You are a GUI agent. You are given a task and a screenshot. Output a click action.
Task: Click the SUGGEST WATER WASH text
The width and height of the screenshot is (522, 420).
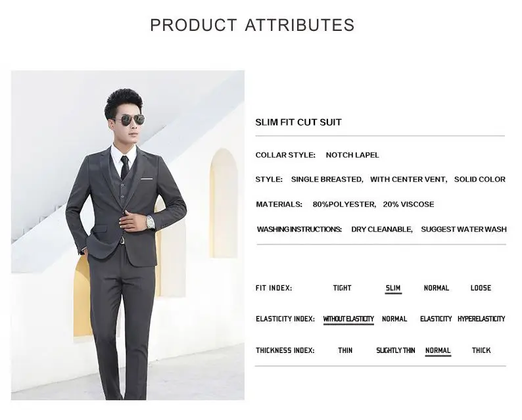[x=463, y=229]
